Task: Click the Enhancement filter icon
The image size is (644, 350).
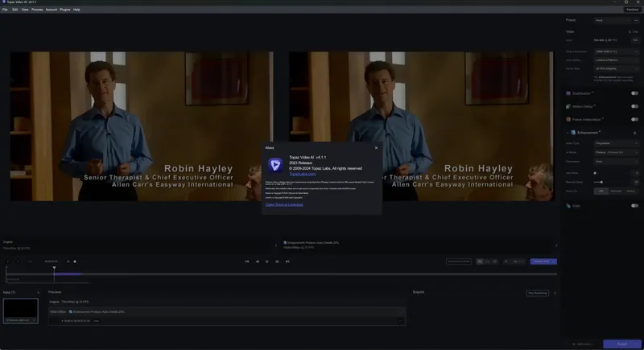Action: point(573,133)
